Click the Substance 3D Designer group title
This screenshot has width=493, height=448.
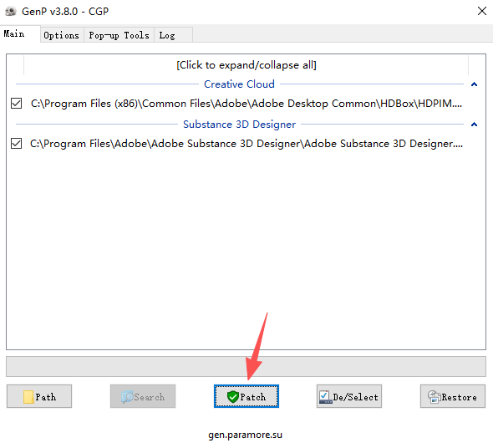click(239, 125)
